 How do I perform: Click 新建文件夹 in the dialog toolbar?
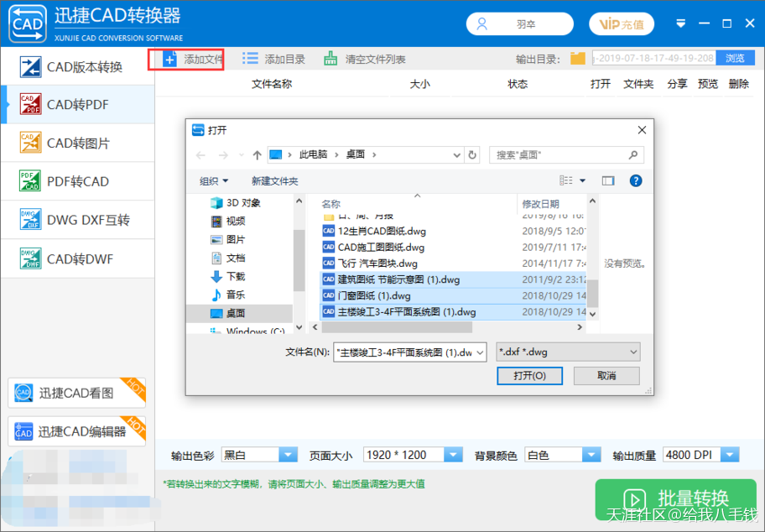pos(274,181)
